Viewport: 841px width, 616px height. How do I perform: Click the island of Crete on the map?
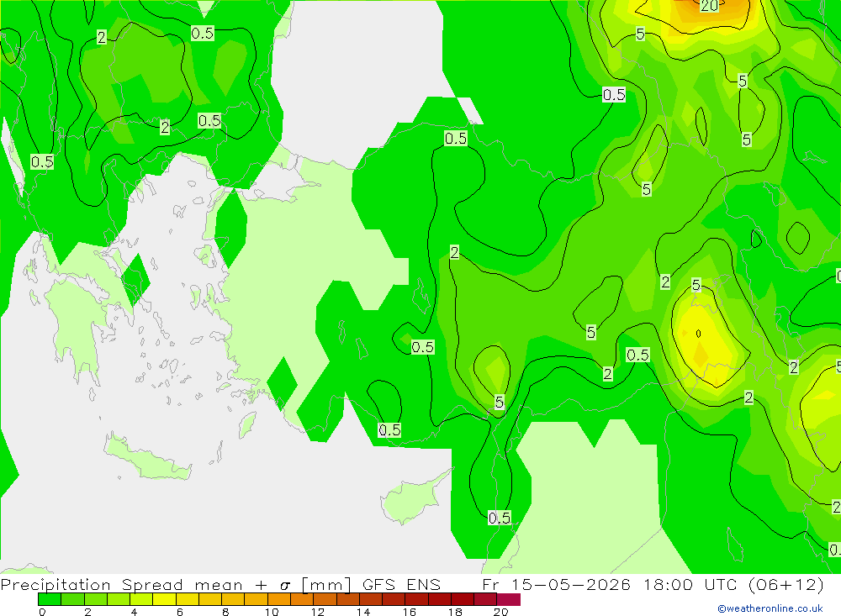pos(147,457)
